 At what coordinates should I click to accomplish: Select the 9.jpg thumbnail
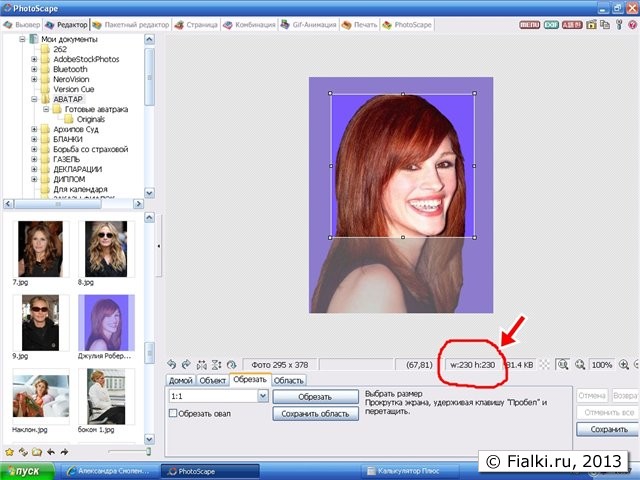(40, 322)
